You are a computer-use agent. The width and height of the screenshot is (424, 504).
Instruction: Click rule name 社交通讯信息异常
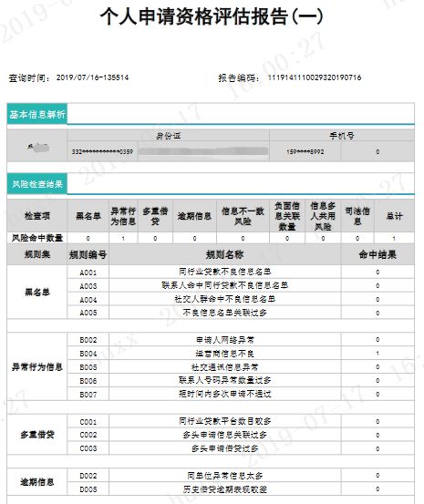[x=224, y=367]
